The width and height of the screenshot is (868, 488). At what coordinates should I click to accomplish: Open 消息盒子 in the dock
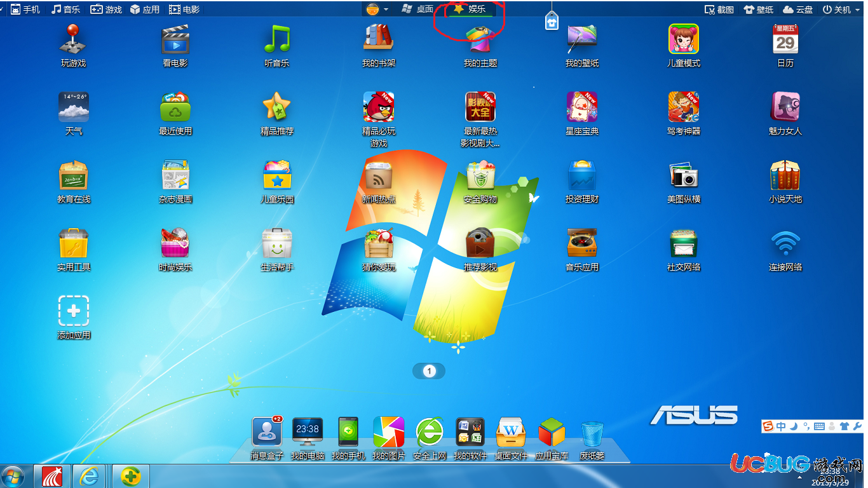tap(267, 432)
